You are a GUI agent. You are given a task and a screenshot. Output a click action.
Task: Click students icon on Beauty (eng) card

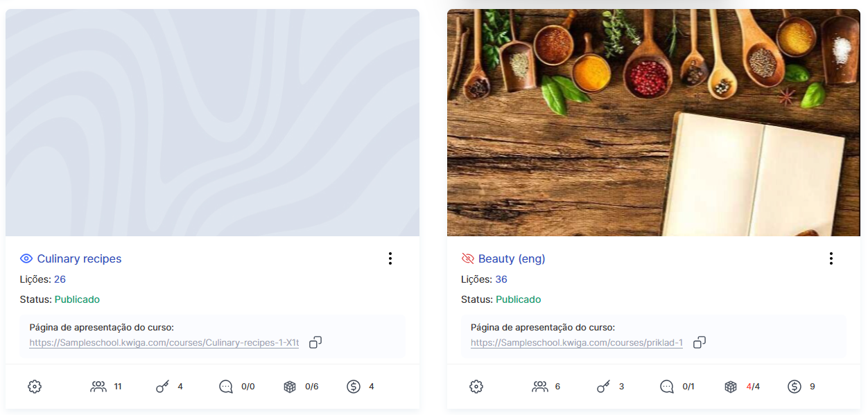(540, 387)
